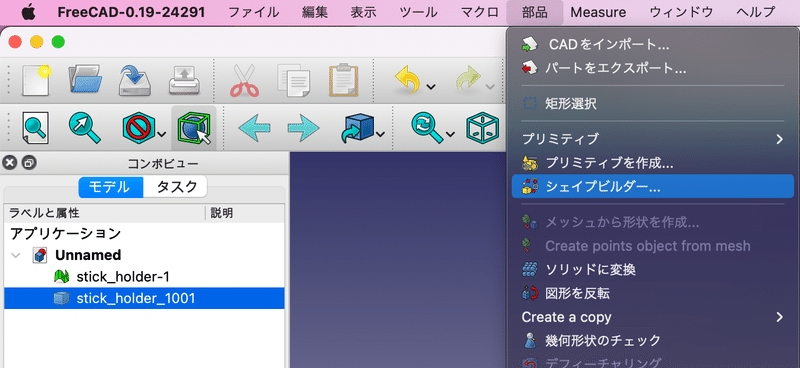
Task: Click the アプリケーション tree root
Action: tap(66, 234)
